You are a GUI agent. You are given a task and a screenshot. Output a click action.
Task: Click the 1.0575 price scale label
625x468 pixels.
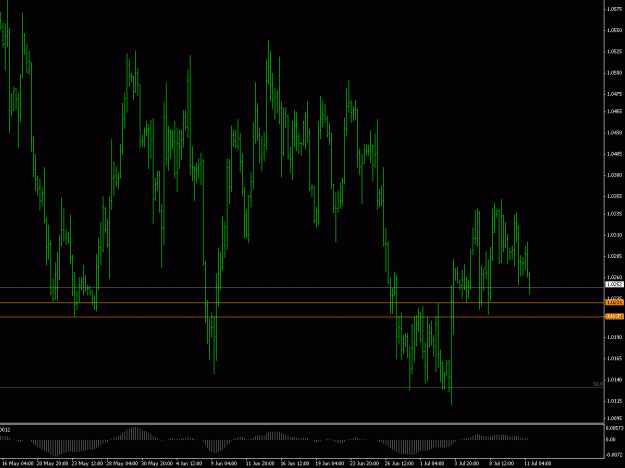614,9
